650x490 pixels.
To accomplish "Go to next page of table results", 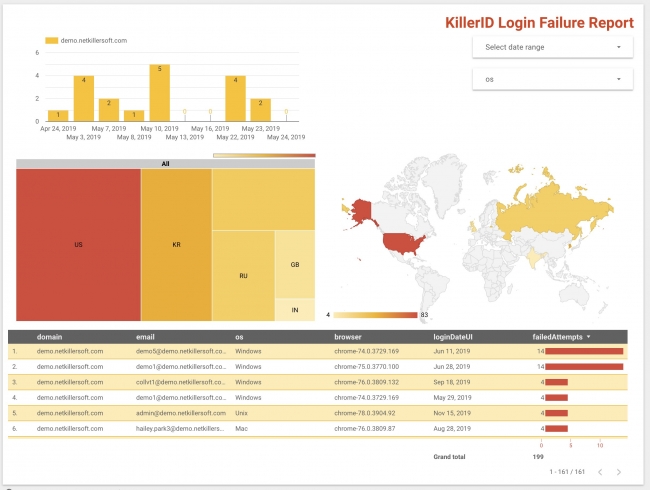I will (x=619, y=471).
